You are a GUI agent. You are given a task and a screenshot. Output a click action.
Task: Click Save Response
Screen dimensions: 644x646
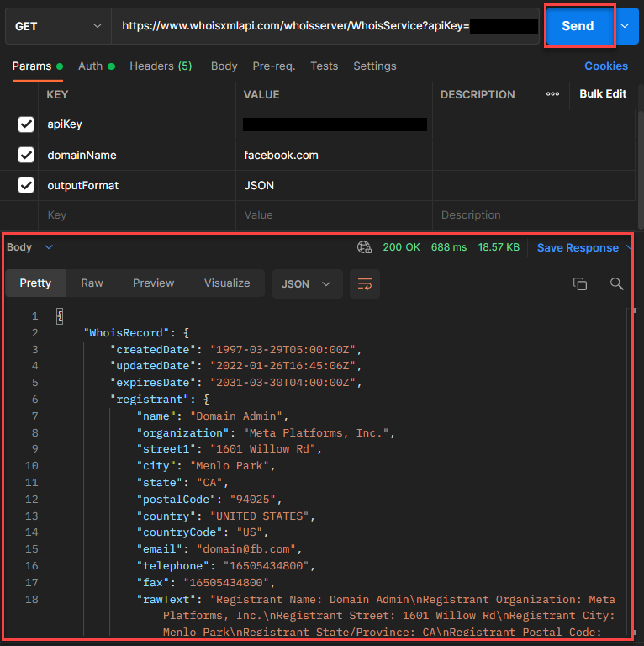(x=578, y=247)
